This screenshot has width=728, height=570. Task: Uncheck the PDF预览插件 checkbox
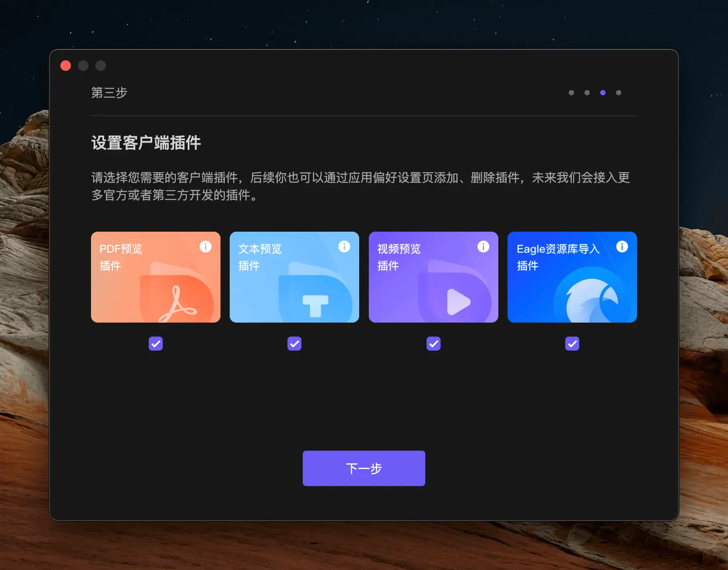click(156, 344)
